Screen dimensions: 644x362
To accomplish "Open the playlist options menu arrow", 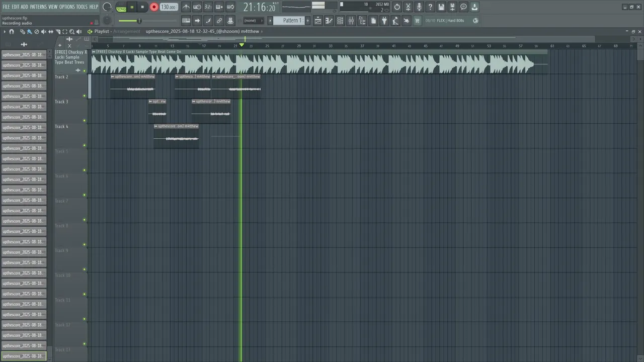I will pyautogui.click(x=5, y=32).
